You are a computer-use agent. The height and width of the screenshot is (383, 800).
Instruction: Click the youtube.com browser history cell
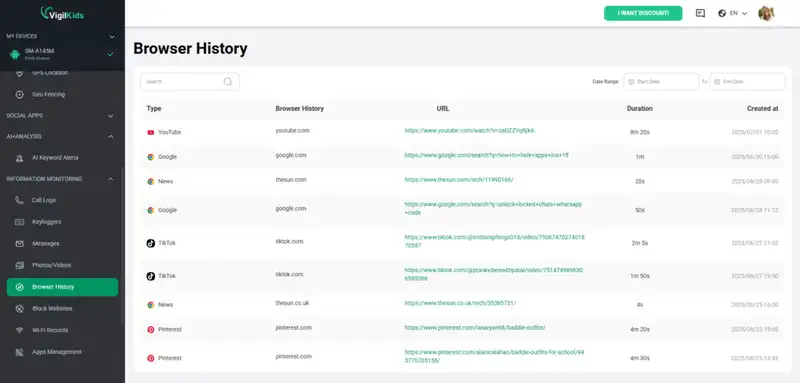tap(292, 131)
